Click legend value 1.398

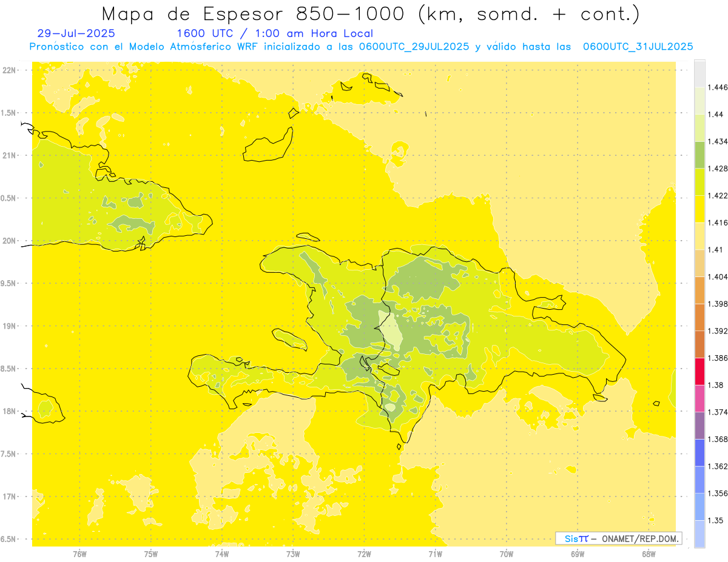click(718, 304)
